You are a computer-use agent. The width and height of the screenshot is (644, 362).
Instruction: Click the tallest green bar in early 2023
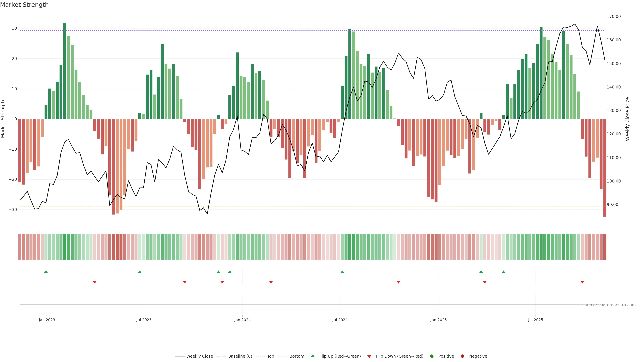tap(65, 71)
